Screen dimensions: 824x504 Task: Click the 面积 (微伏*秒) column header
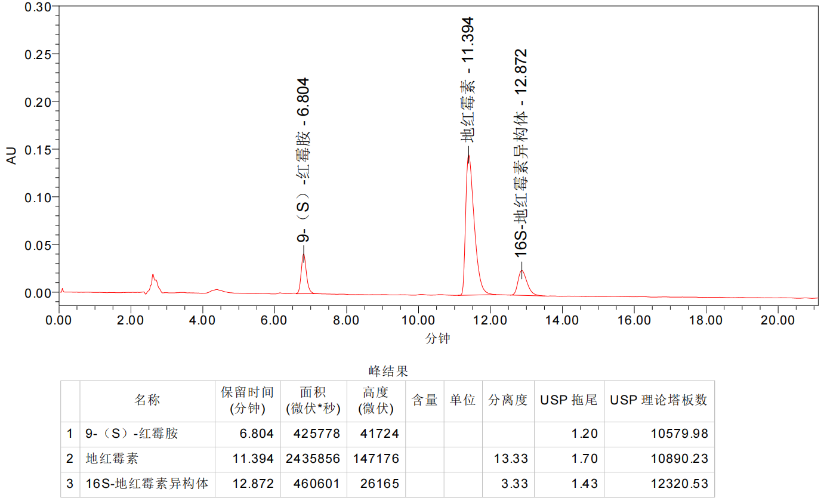tap(313, 401)
